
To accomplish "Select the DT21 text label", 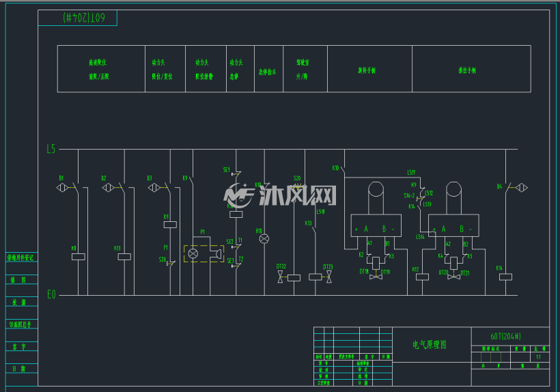I will [464, 272].
